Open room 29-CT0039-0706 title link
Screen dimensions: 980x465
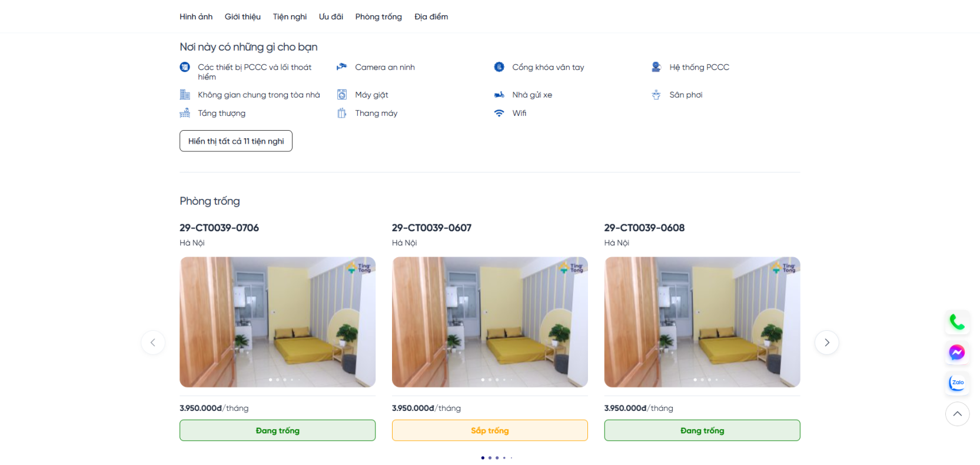(x=219, y=228)
